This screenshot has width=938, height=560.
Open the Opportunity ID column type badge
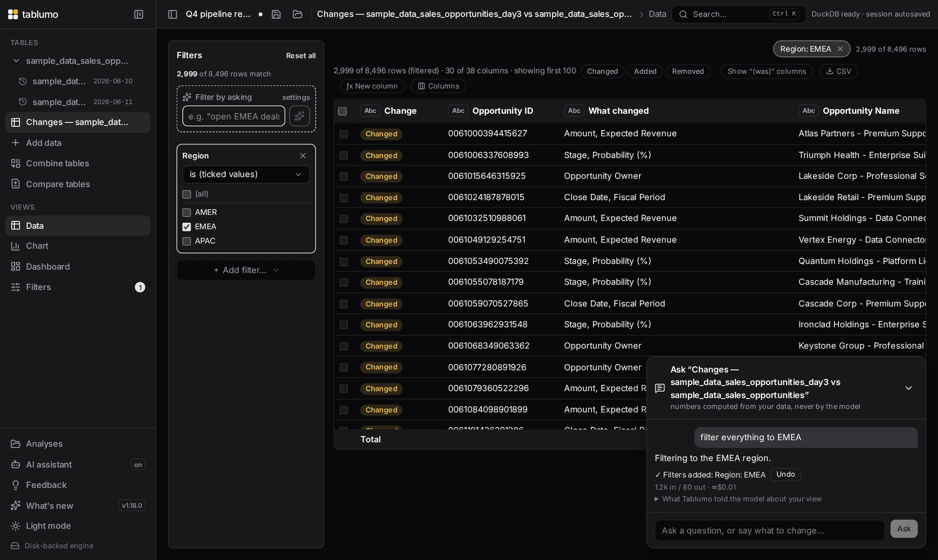[x=458, y=111]
